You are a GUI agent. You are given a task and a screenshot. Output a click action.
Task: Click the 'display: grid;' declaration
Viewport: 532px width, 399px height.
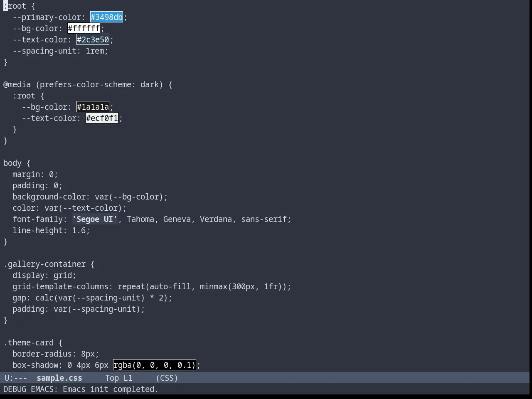click(x=44, y=275)
